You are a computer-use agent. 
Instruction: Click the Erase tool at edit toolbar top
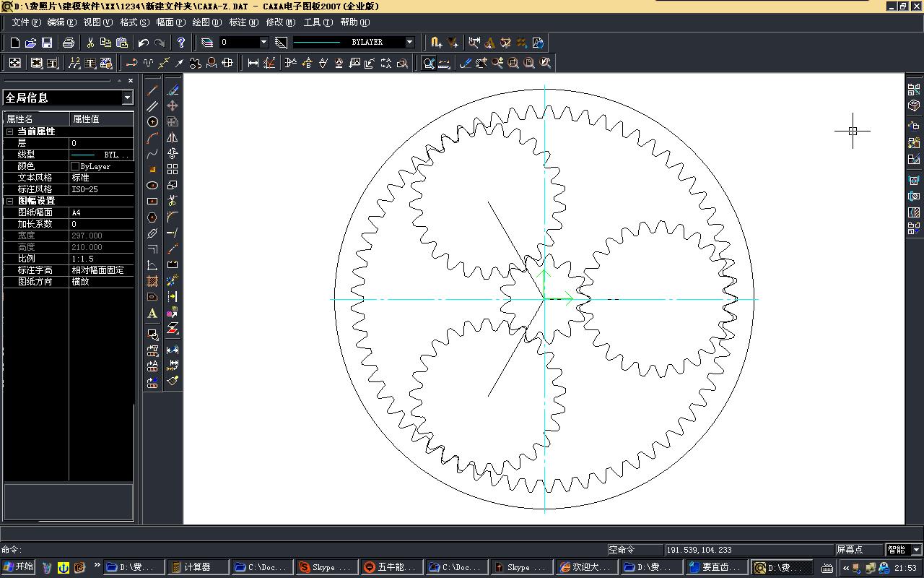[173, 90]
